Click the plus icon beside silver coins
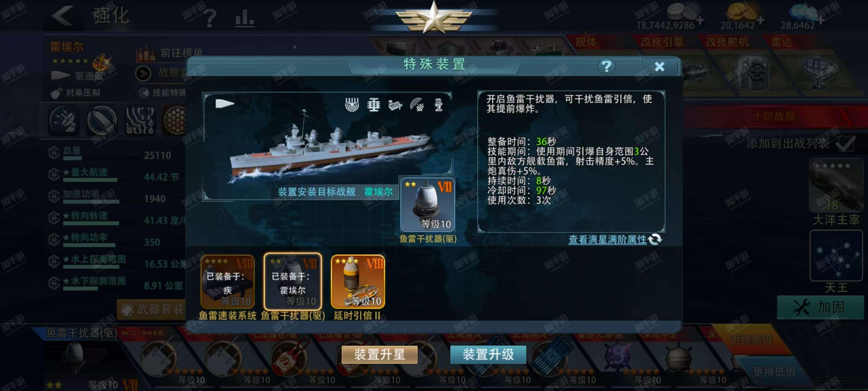This screenshot has width=868, height=391. (x=700, y=21)
